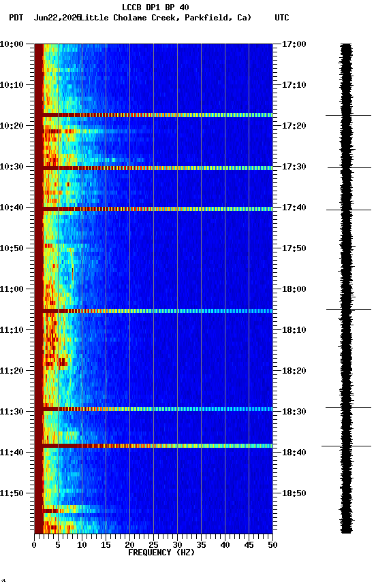Click the 18:30 UTC time label

(294, 412)
